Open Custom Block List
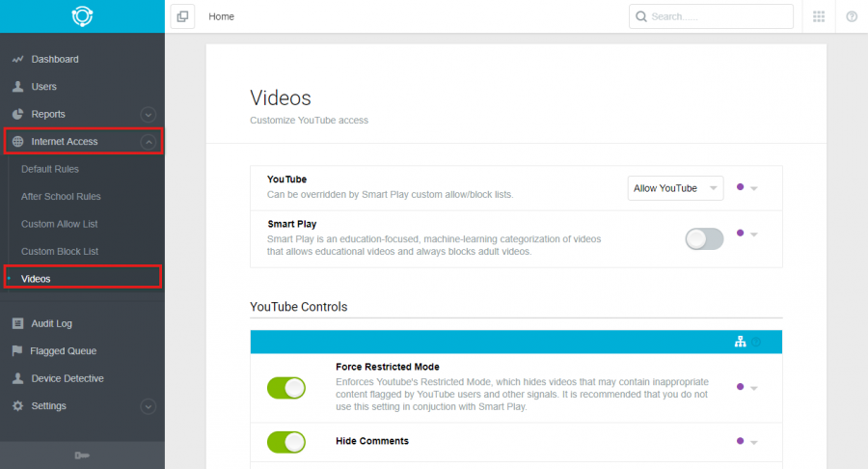Image resolution: width=868 pixels, height=469 pixels. 60,252
